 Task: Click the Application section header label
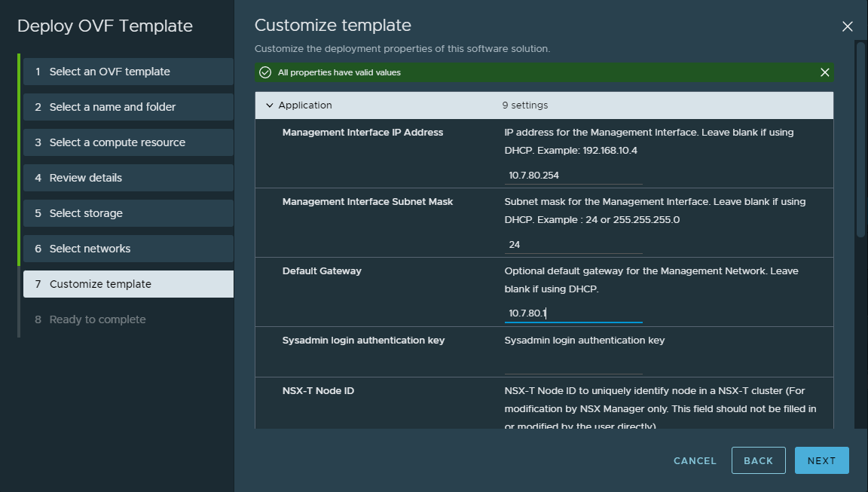(305, 105)
